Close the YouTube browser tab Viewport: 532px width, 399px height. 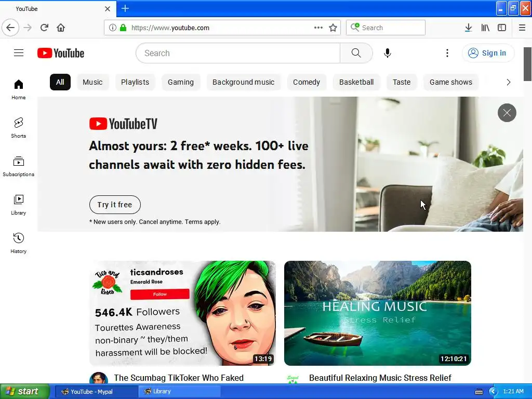[x=108, y=9]
